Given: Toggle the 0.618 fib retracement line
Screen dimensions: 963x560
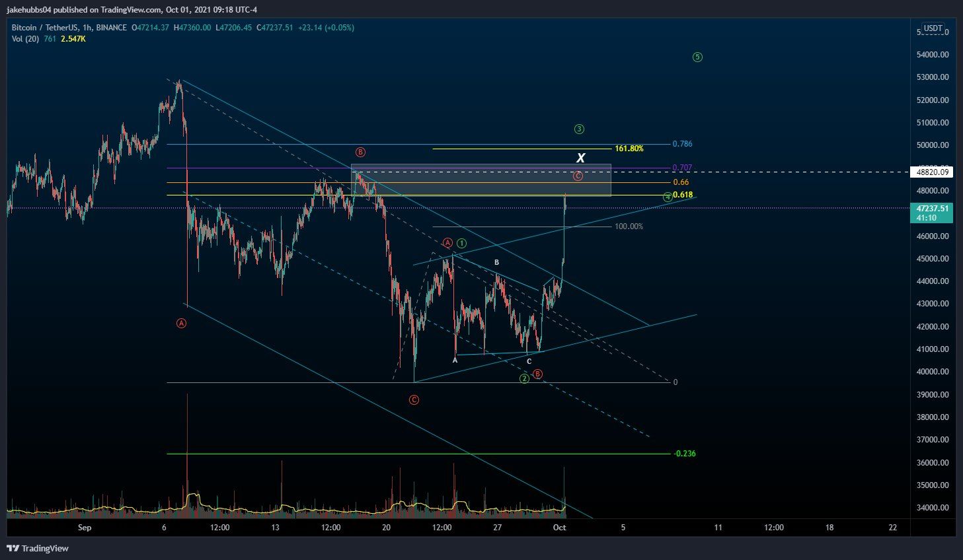Looking at the screenshot, I should [682, 195].
